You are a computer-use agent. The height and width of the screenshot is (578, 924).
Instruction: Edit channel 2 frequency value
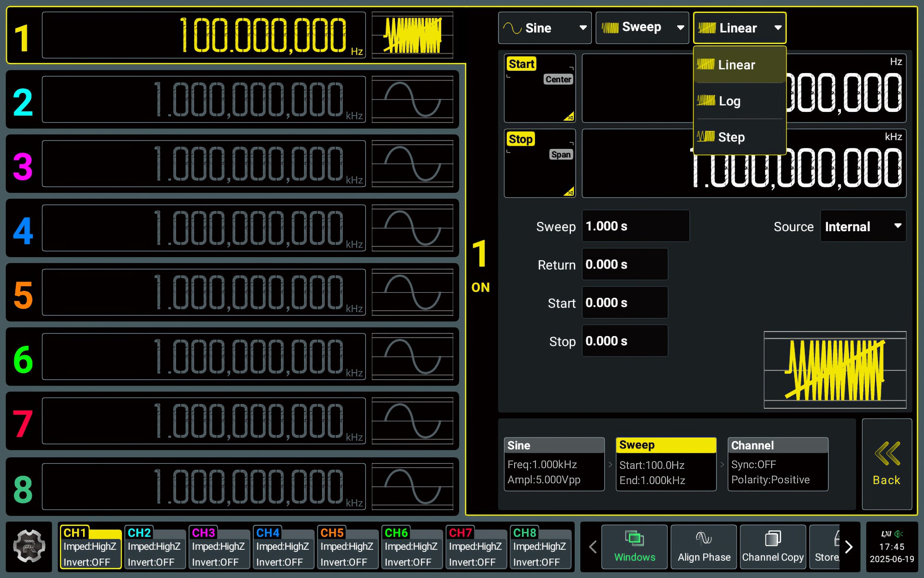tap(204, 99)
